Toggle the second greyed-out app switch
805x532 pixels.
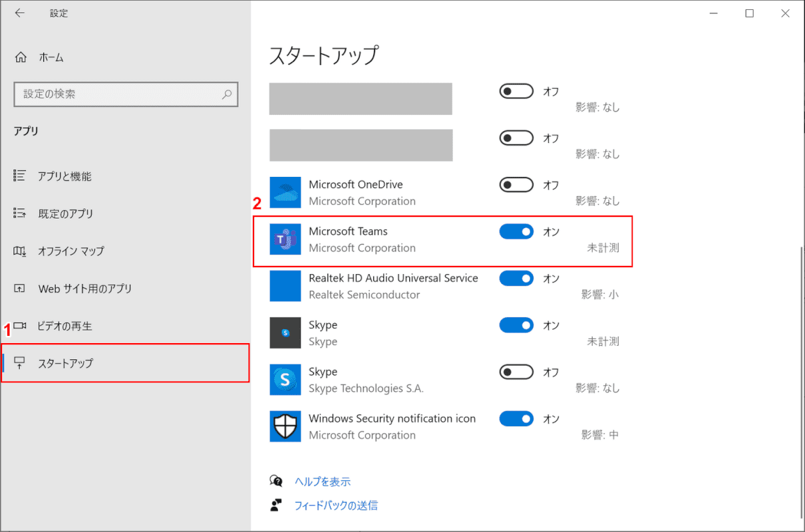pyautogui.click(x=516, y=138)
